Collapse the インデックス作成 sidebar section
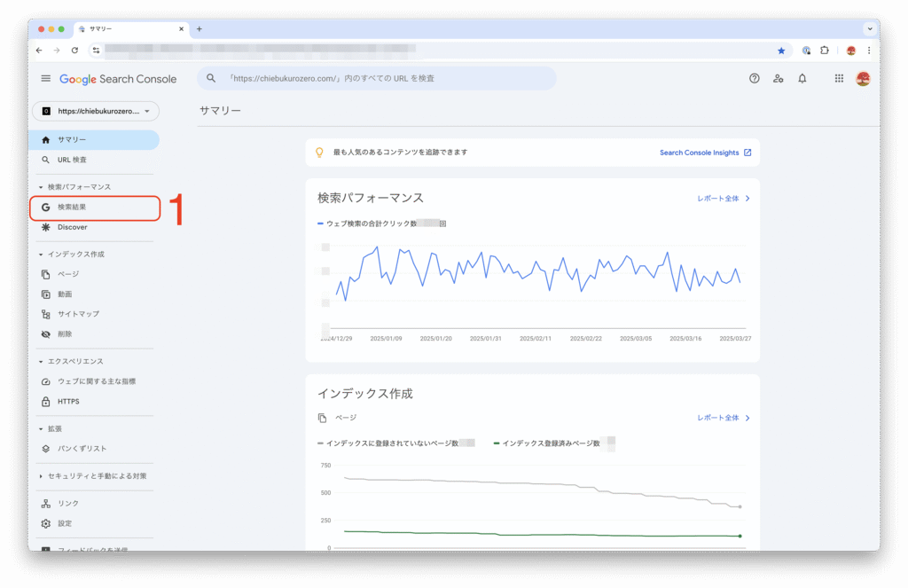This screenshot has width=908, height=588. coord(41,255)
